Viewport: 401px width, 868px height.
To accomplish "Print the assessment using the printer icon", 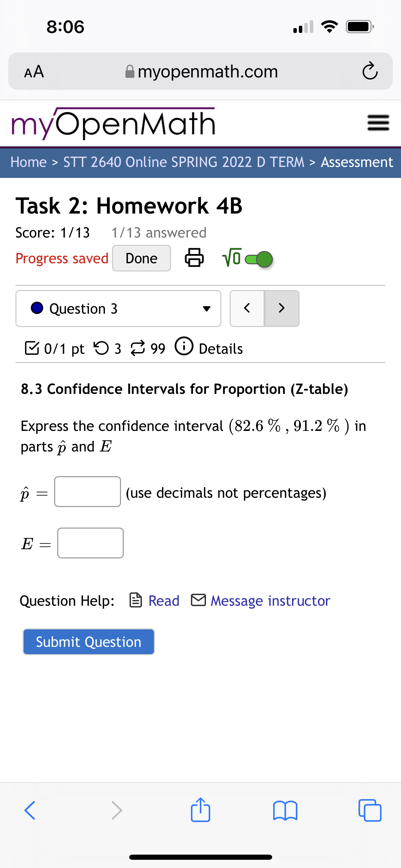I will tap(194, 258).
